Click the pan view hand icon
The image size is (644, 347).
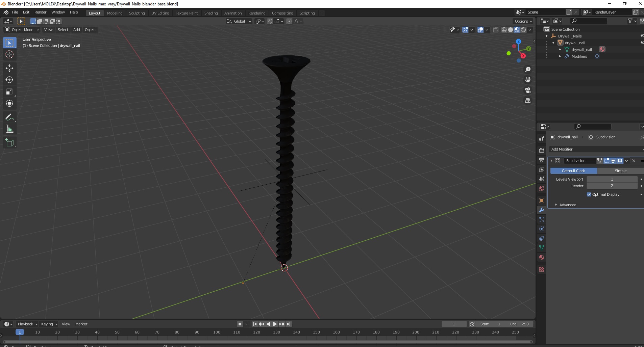[527, 80]
